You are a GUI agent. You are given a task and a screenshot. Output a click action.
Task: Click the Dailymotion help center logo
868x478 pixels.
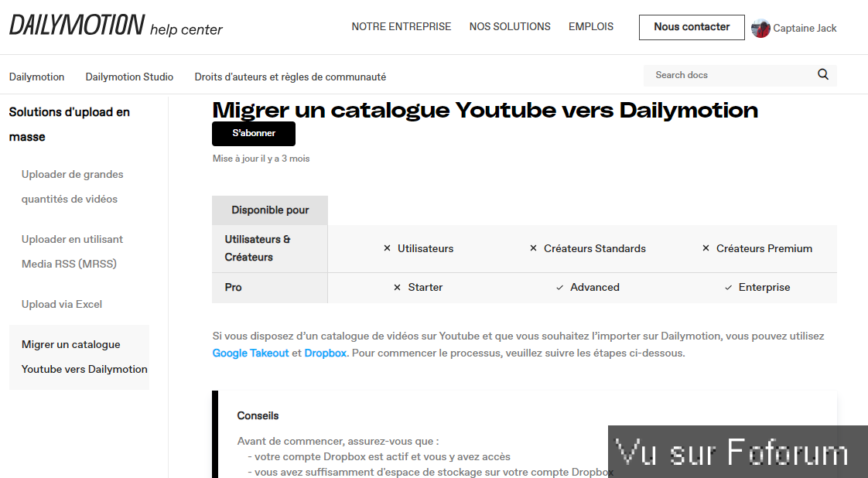114,26
